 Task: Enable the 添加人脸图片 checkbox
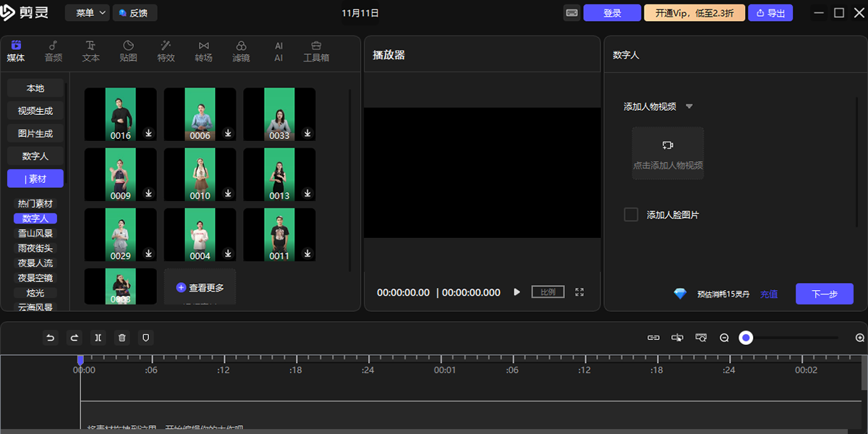[x=631, y=215]
